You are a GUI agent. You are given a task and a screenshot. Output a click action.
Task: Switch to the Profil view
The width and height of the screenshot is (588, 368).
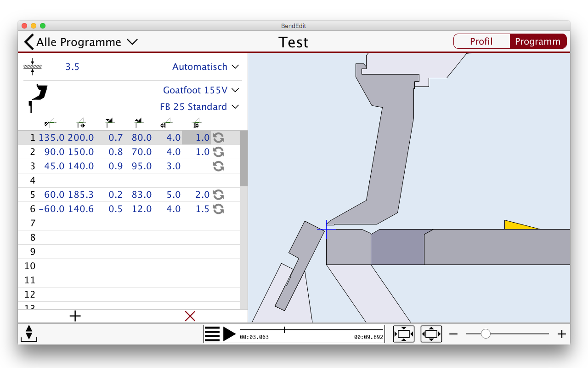(x=481, y=41)
